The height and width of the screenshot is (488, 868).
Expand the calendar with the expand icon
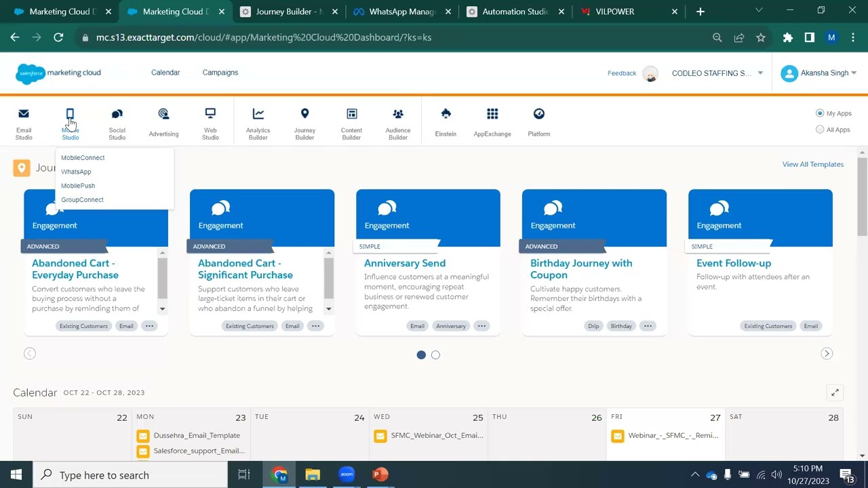[835, 392]
